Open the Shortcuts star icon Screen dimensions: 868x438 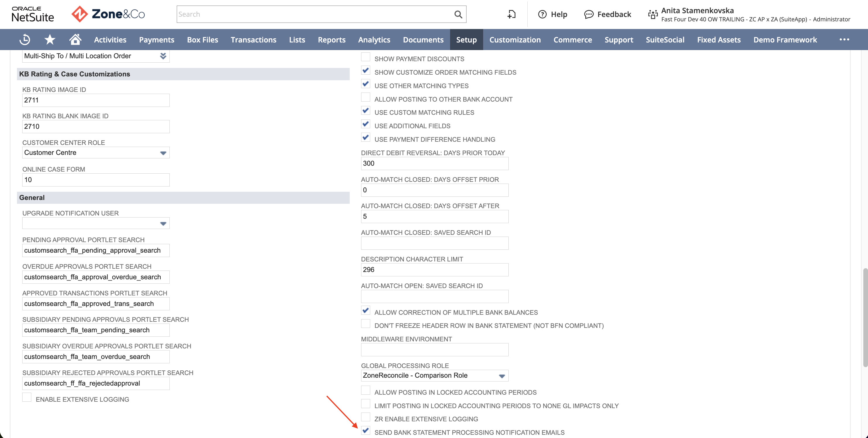[50, 40]
